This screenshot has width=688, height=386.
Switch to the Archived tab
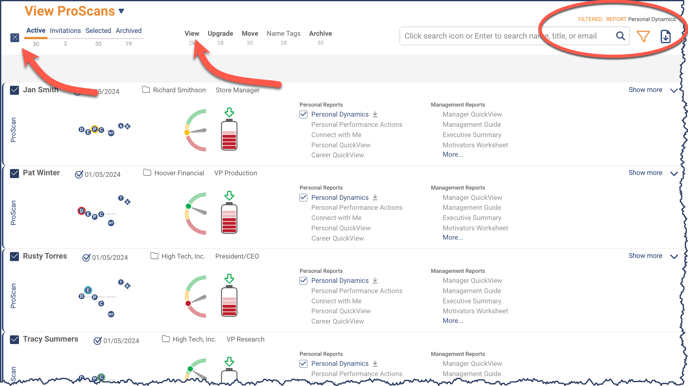[x=129, y=31]
